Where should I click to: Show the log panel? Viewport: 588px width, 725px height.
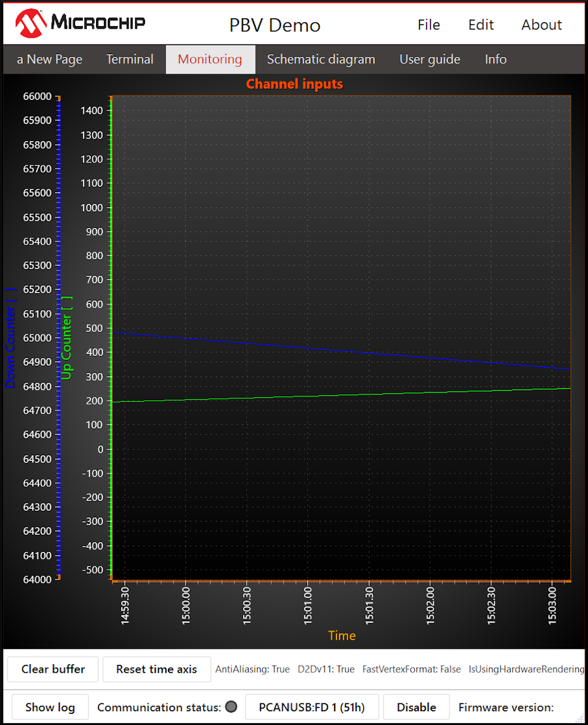tap(50, 707)
